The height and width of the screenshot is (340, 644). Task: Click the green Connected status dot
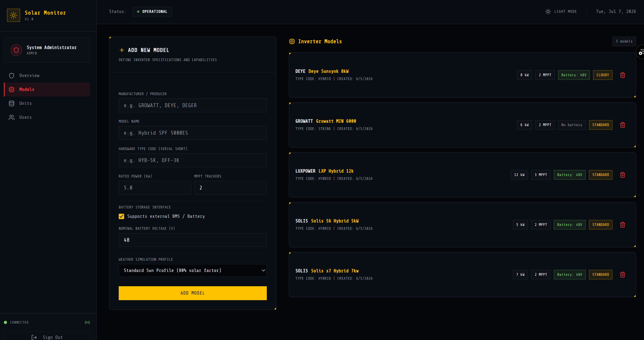[5, 323]
